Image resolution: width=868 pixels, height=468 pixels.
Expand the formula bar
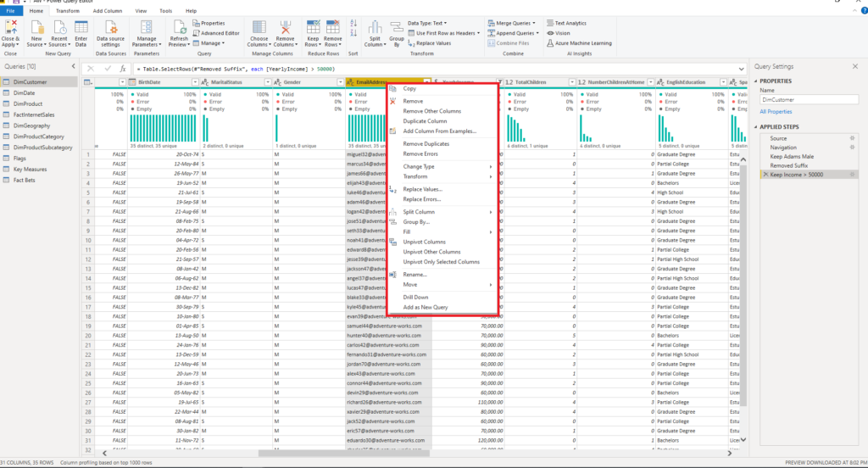(x=741, y=69)
